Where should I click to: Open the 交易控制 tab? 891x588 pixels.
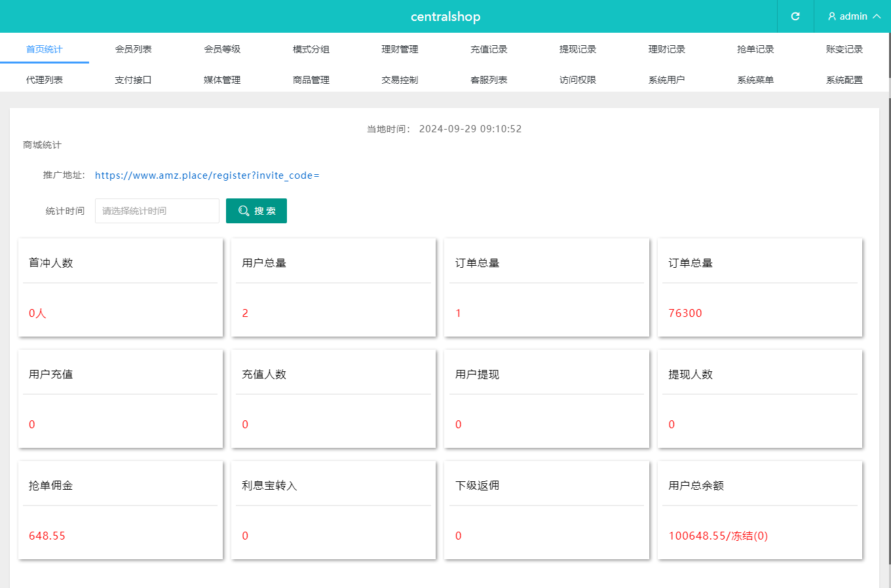coord(400,80)
